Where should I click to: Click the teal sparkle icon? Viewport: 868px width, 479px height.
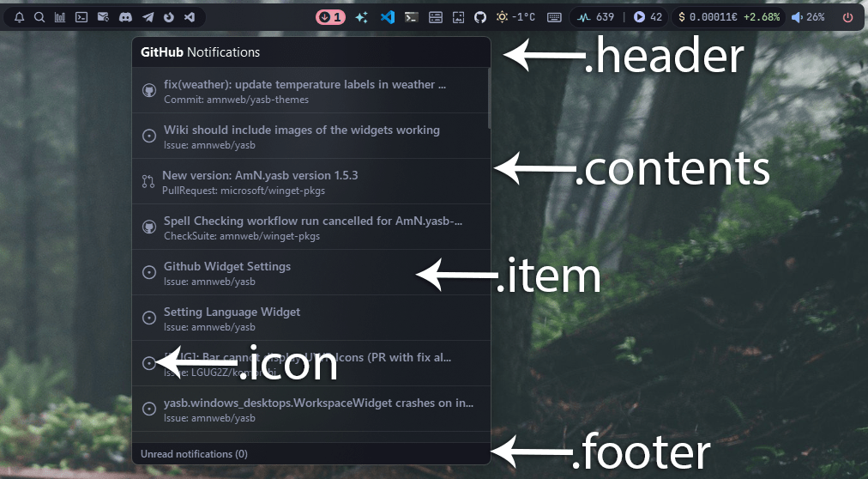pyautogui.click(x=361, y=17)
